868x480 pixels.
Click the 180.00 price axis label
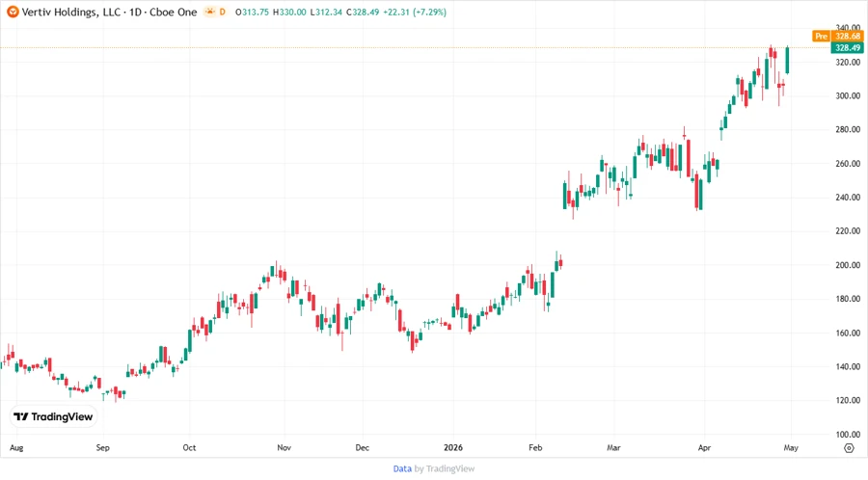click(848, 299)
